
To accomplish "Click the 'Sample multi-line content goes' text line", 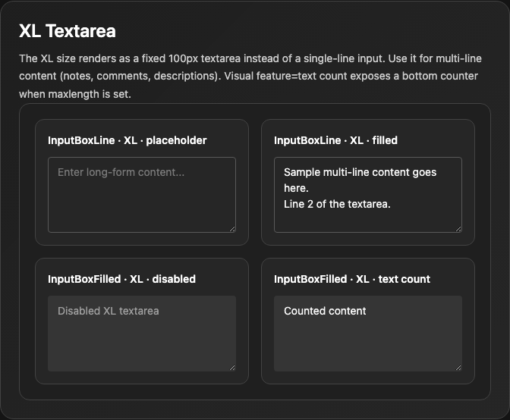I will [360, 172].
